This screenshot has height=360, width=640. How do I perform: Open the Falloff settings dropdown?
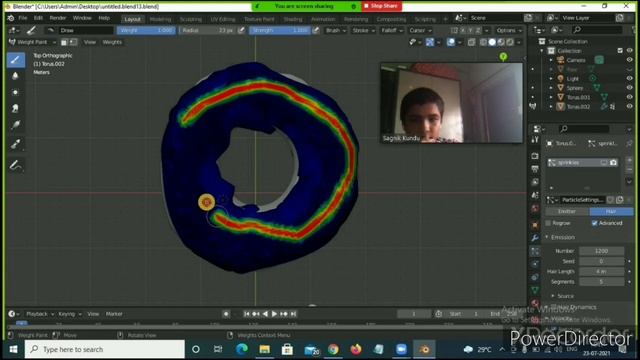[x=391, y=31]
